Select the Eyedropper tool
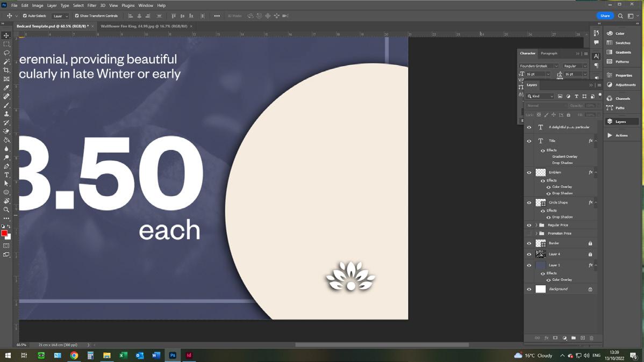This screenshot has height=362, width=644. pos(6,88)
